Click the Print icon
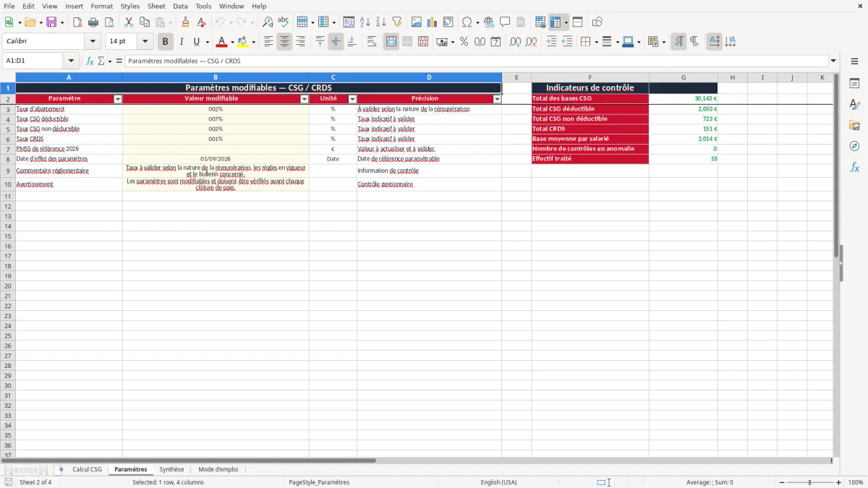868x488 pixels. point(93,22)
